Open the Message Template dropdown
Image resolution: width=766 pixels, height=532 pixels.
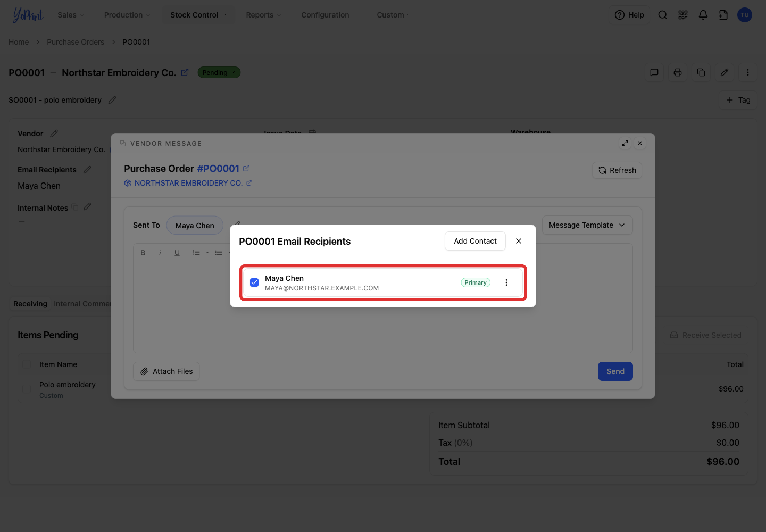(x=587, y=225)
